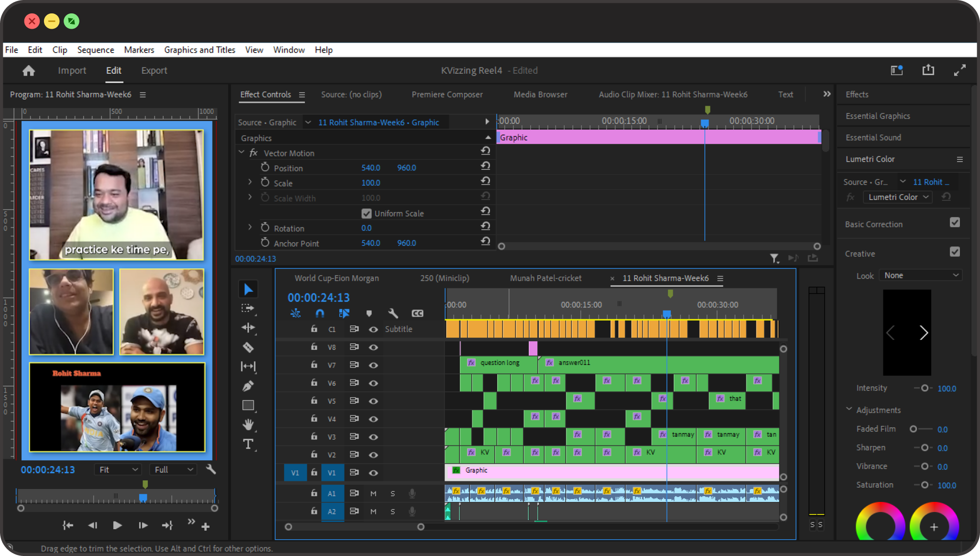Switch to the Media Browser tab
980x556 pixels.
(540, 95)
